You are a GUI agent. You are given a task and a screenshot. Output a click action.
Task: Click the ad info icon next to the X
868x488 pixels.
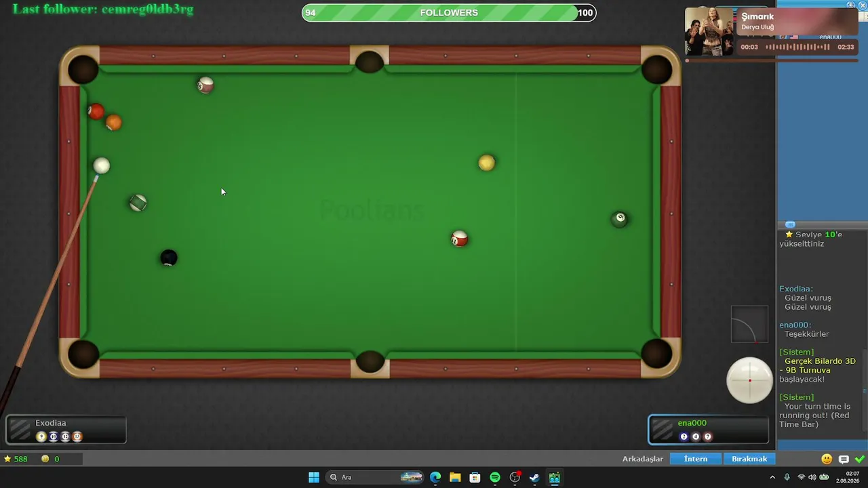coord(851,5)
